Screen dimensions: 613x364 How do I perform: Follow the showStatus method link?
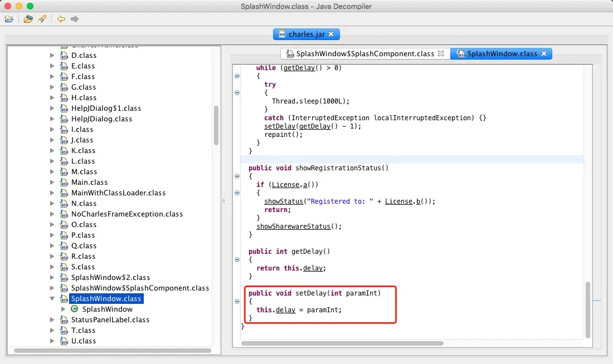pyautogui.click(x=284, y=201)
